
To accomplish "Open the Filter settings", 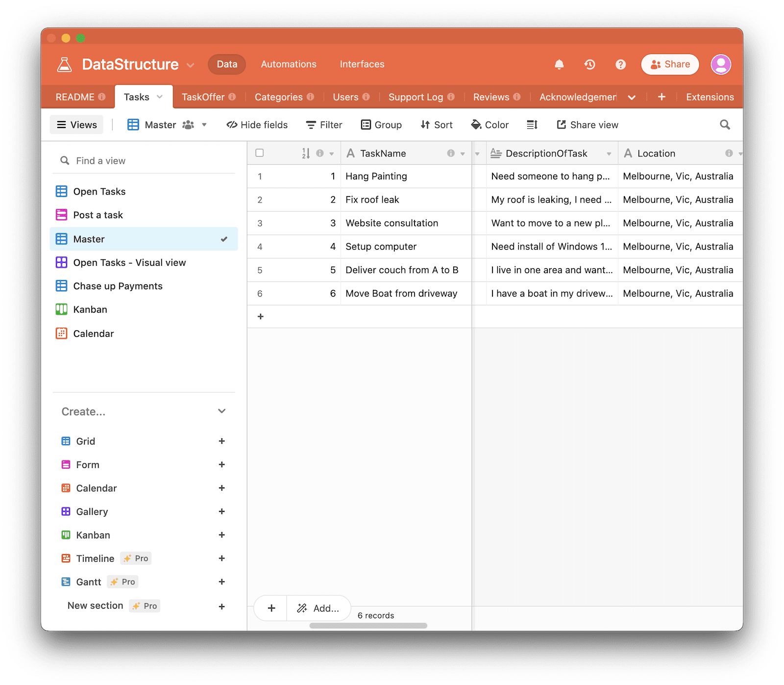I will pos(324,125).
